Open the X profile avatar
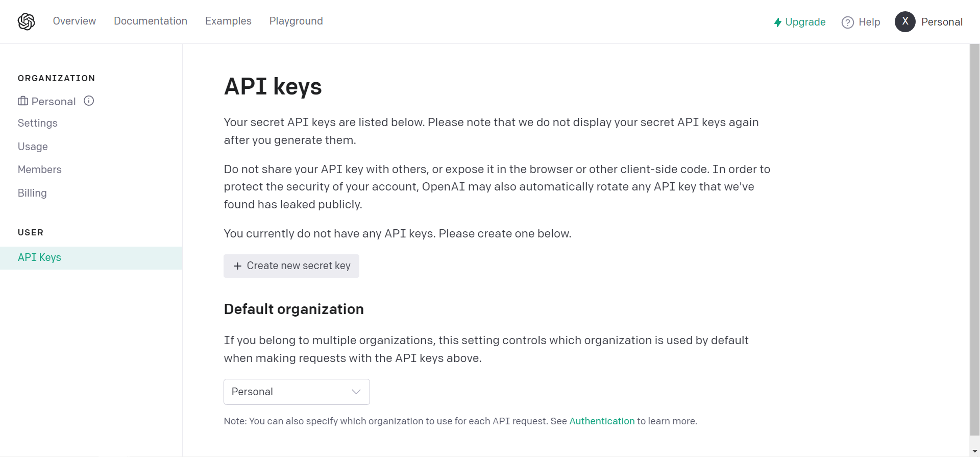 (904, 21)
